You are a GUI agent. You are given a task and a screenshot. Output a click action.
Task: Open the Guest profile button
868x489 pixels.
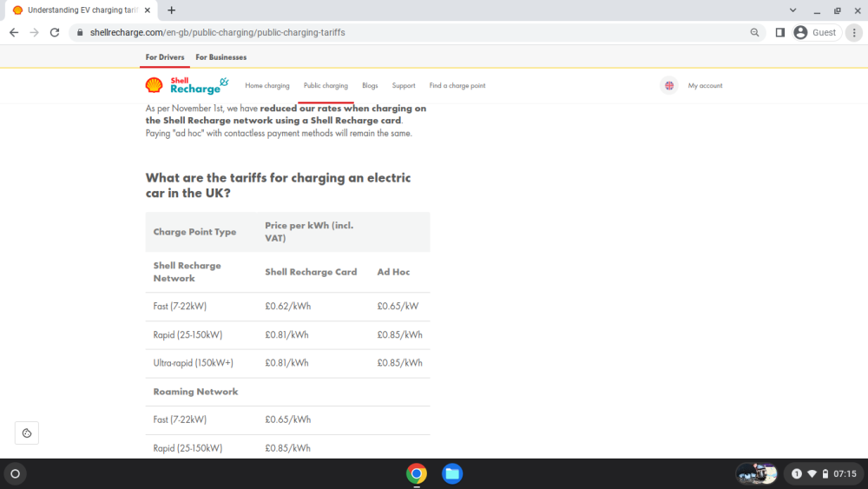point(817,33)
